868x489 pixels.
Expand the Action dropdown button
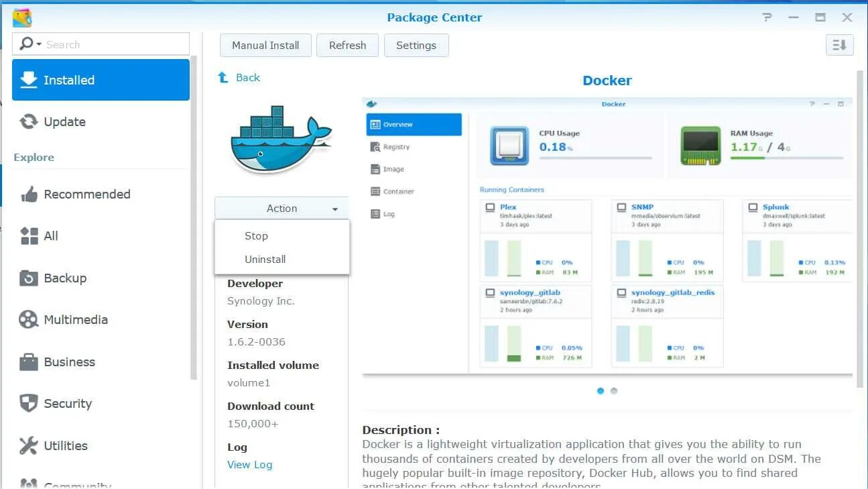click(x=282, y=208)
